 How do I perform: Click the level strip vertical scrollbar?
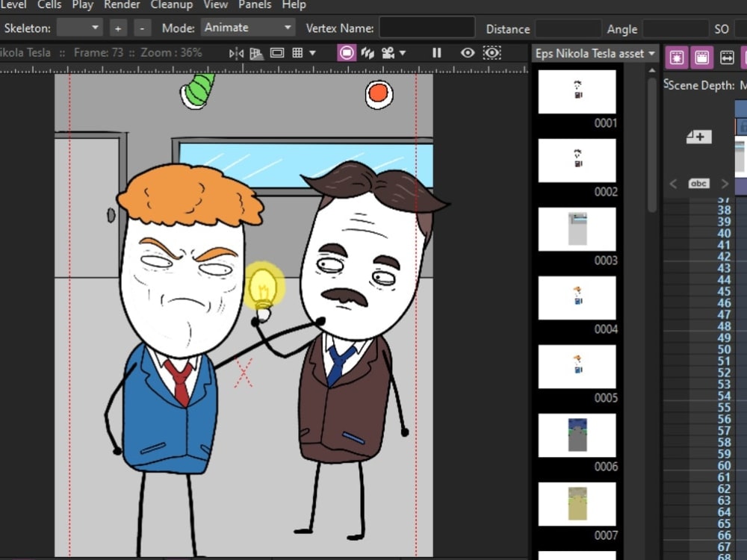pos(652,145)
